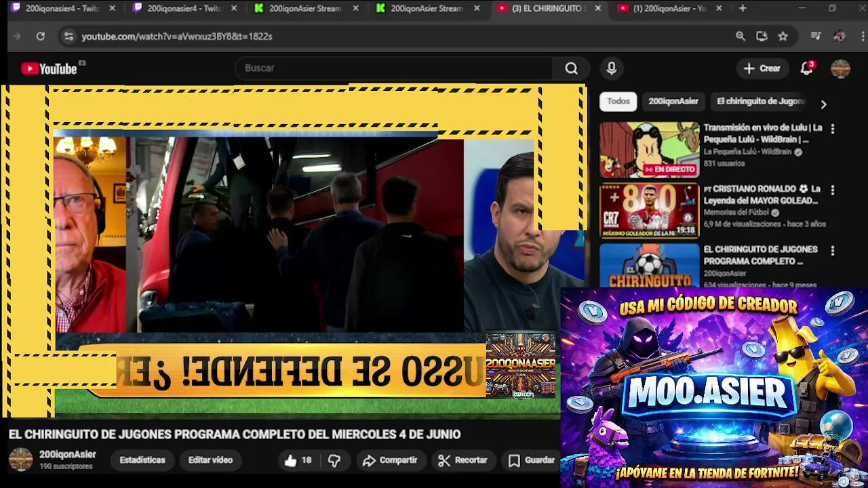Bookmark this page with the star
The height and width of the screenshot is (488, 868).
tap(783, 37)
